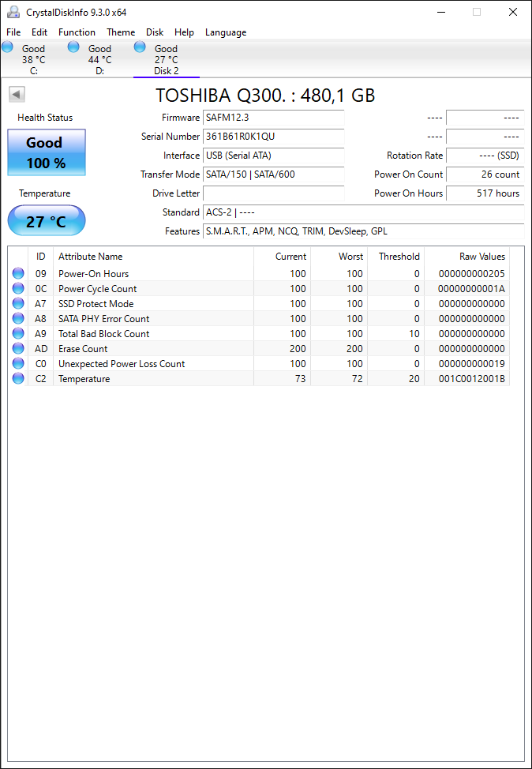Image resolution: width=532 pixels, height=769 pixels.
Task: Select the Power-On Hours attribute name
Action: [94, 274]
